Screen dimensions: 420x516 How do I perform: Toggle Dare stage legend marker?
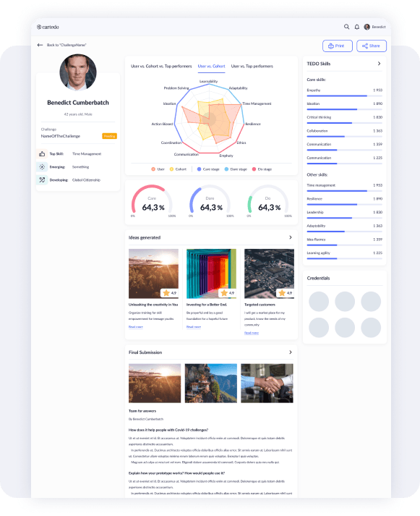pyautogui.click(x=226, y=169)
